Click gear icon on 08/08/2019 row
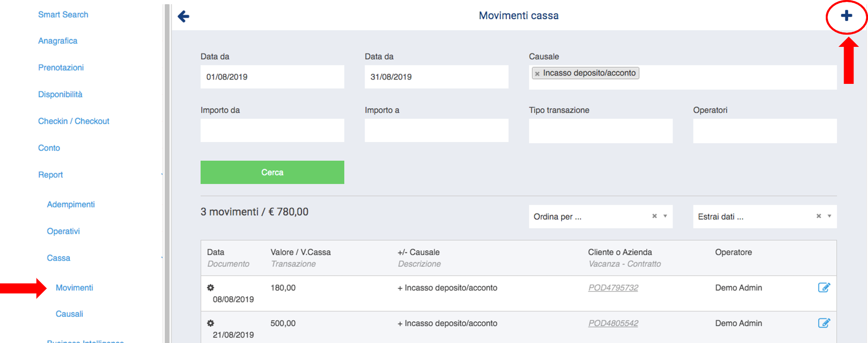This screenshot has height=343, width=868. pos(211,288)
